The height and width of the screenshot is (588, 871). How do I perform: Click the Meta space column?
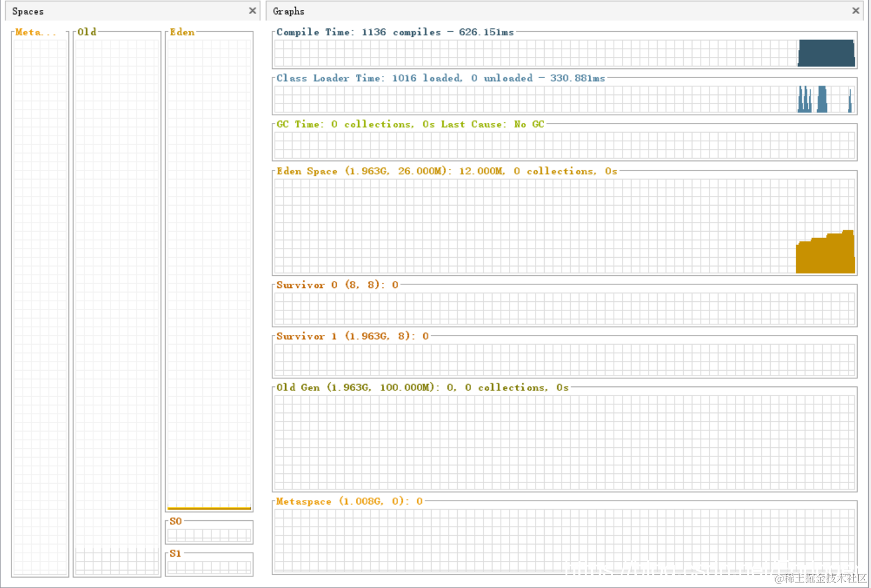coord(40,307)
